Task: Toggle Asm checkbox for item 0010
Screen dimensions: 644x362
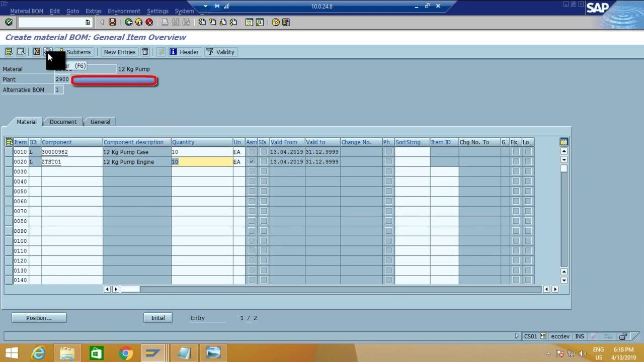Action: pos(252,152)
